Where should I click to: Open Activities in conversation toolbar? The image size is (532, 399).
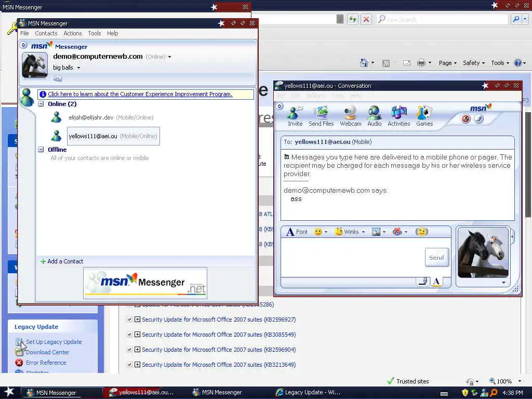398,116
